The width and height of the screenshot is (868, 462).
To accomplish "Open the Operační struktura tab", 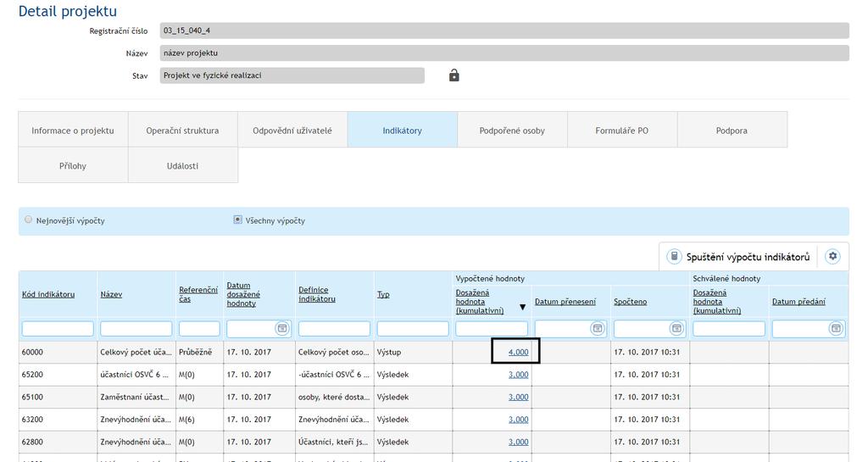I will 183,130.
